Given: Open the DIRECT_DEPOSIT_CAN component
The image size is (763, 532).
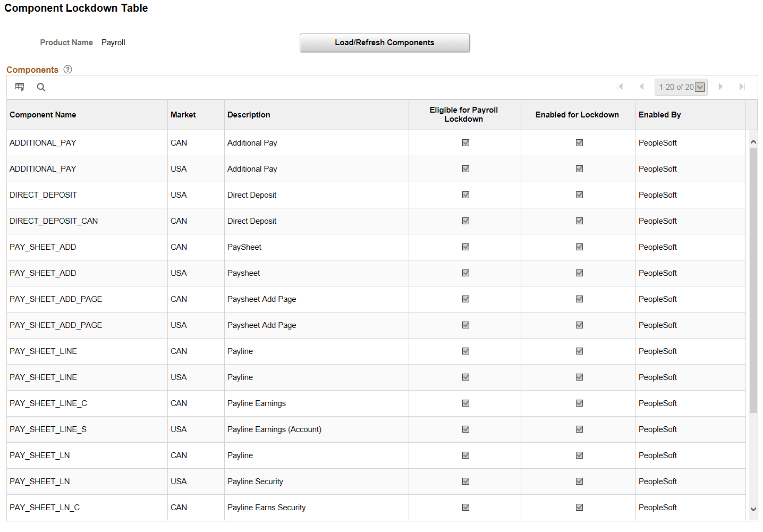Looking at the screenshot, I should pos(53,221).
